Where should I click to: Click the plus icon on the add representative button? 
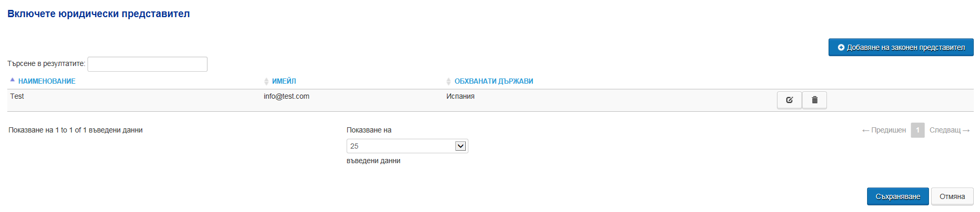coord(841,47)
